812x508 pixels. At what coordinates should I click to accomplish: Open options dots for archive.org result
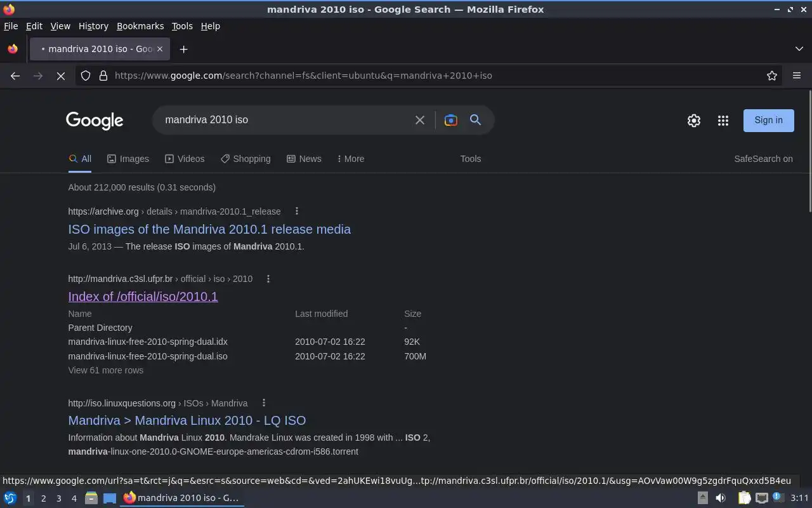tap(296, 211)
